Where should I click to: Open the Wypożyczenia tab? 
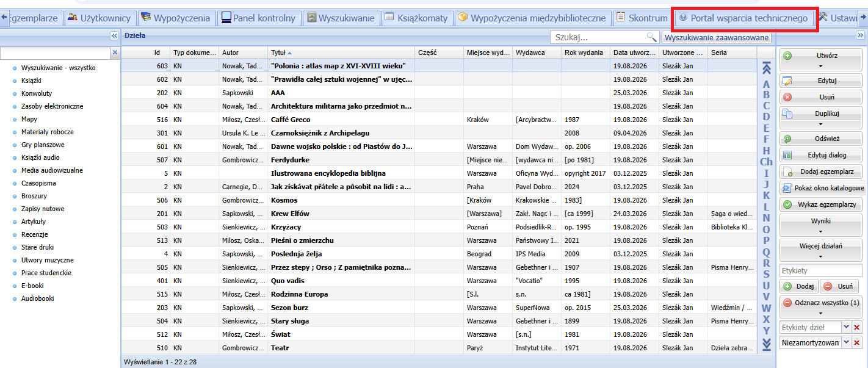tap(176, 18)
